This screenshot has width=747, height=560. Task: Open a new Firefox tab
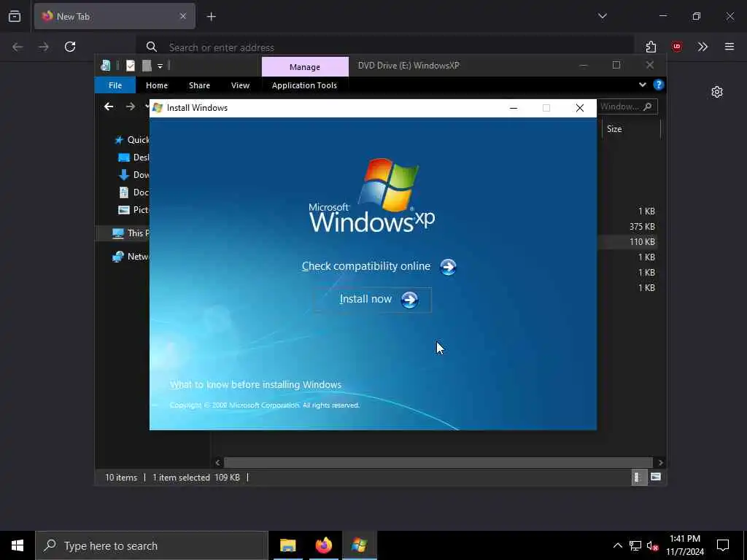coord(211,17)
